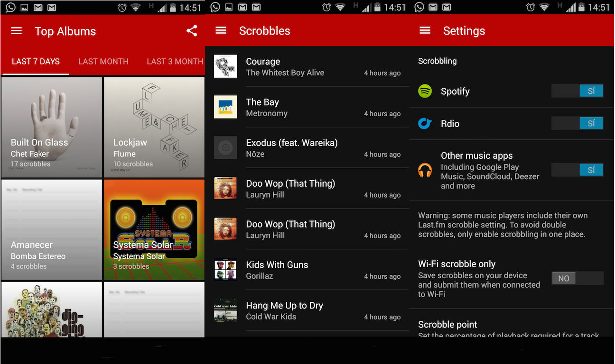Tap WhatsApp notification icon in Top Albums status bar
The height and width of the screenshot is (364, 615).
click(9, 7)
